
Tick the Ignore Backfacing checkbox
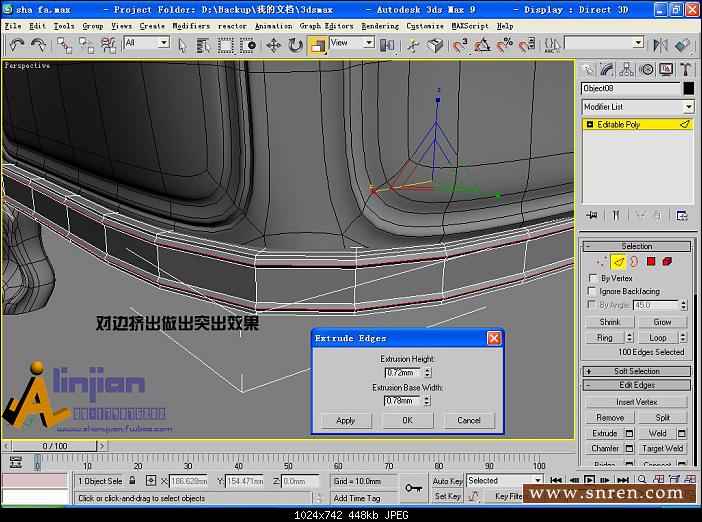pos(593,291)
